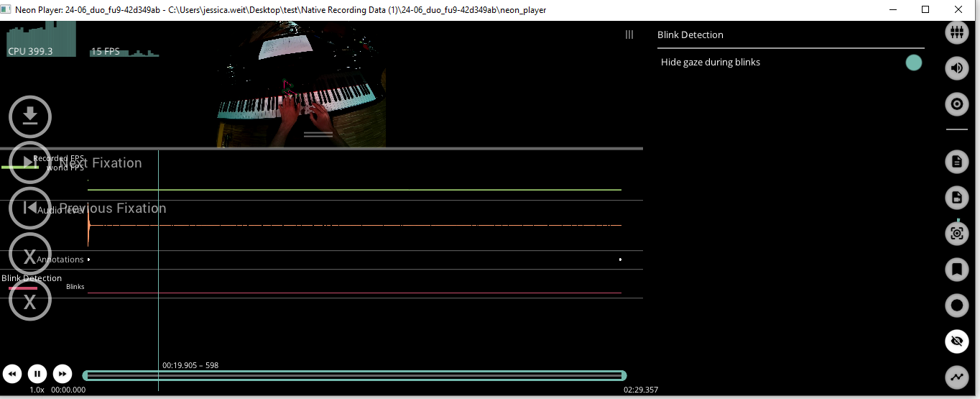Click the fast-forward playback button
Screen dimensions: 980x399
click(63, 374)
